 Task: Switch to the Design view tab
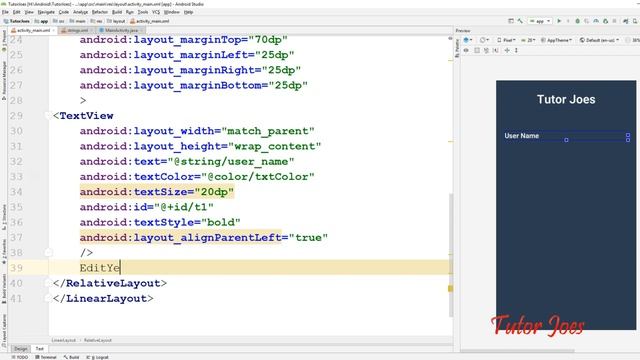pyautogui.click(x=20, y=349)
